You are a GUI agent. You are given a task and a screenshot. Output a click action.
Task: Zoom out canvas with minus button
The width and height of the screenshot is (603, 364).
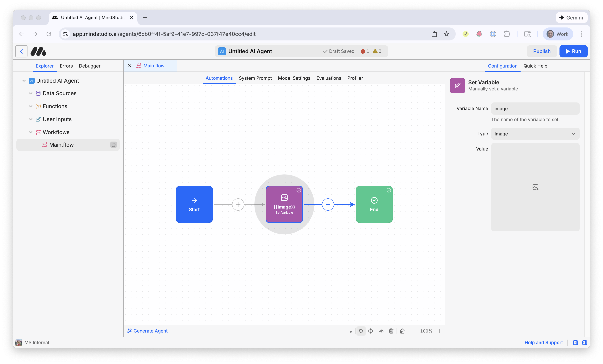tap(413, 331)
